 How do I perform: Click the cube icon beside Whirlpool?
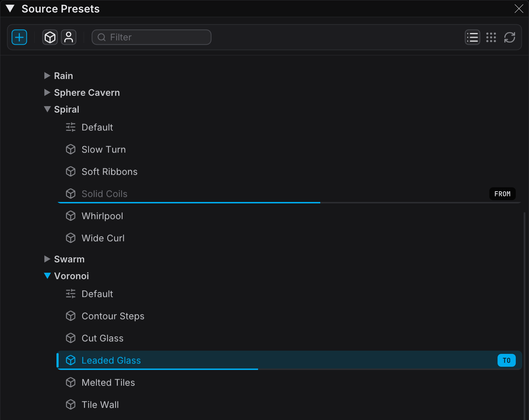(71, 216)
